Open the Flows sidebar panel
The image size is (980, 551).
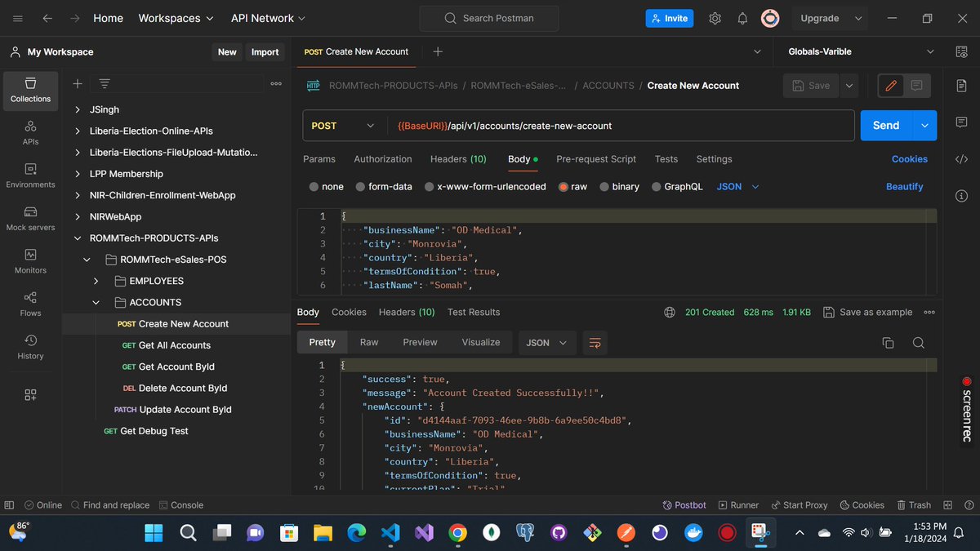[30, 304]
